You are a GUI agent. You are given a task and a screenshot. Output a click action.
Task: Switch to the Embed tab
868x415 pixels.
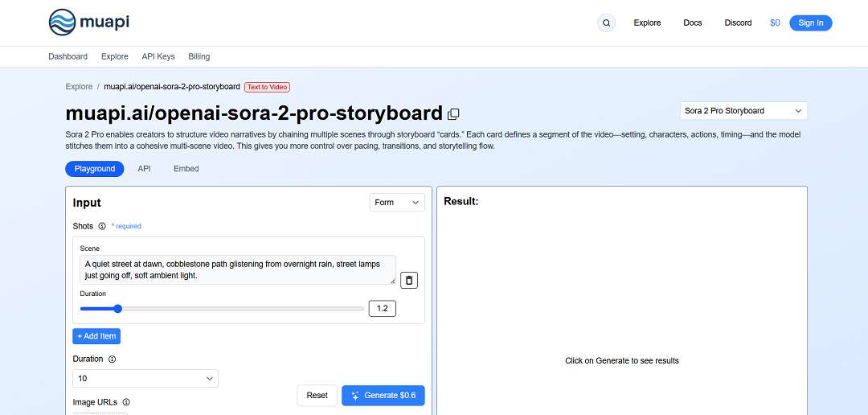[x=186, y=169]
